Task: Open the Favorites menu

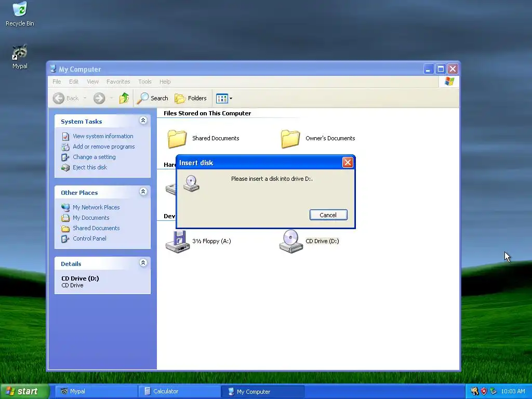Action: pos(118,82)
